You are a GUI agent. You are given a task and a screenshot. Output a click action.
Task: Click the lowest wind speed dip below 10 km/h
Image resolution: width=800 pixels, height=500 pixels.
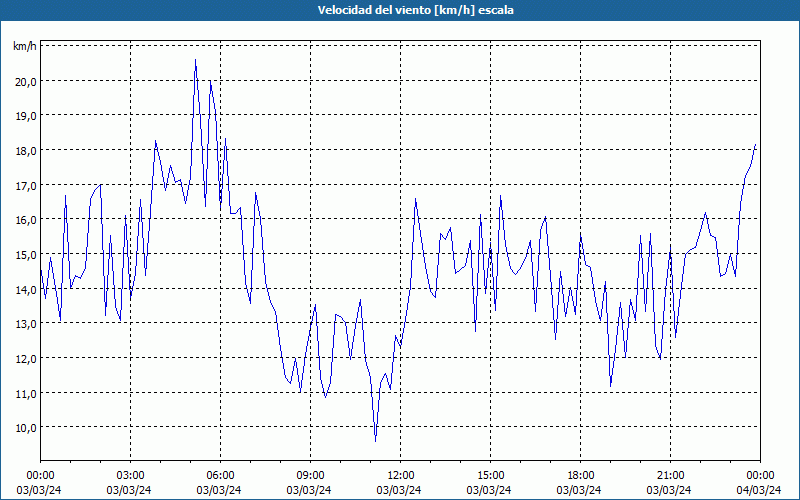(376, 440)
